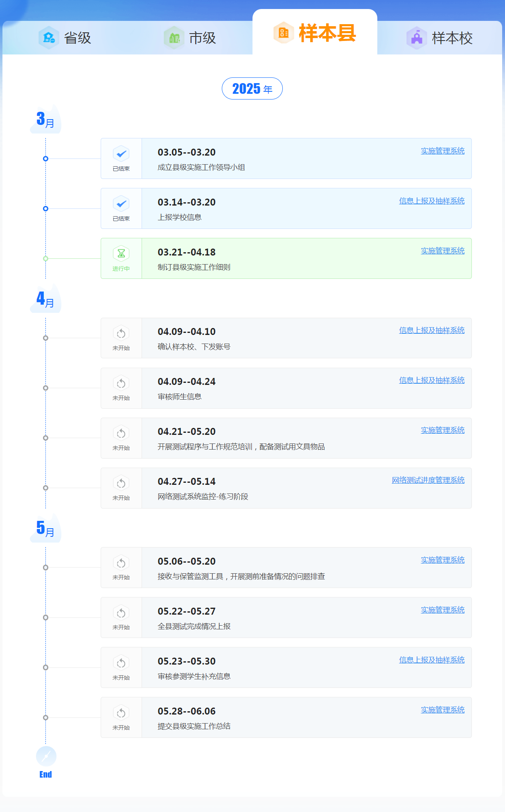Click the date 03.21--04.18
505x812 pixels.
tap(187, 252)
